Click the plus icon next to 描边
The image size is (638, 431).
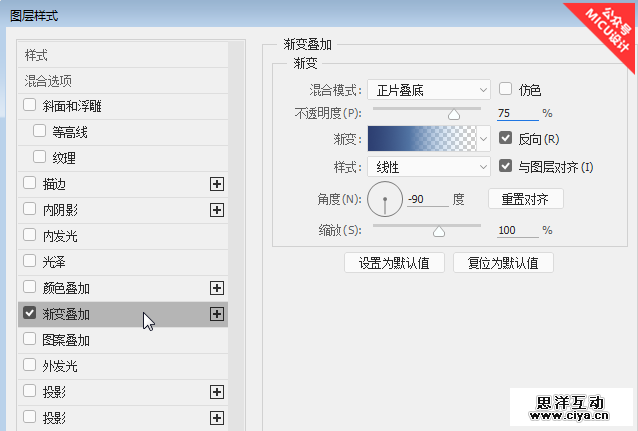tap(216, 184)
